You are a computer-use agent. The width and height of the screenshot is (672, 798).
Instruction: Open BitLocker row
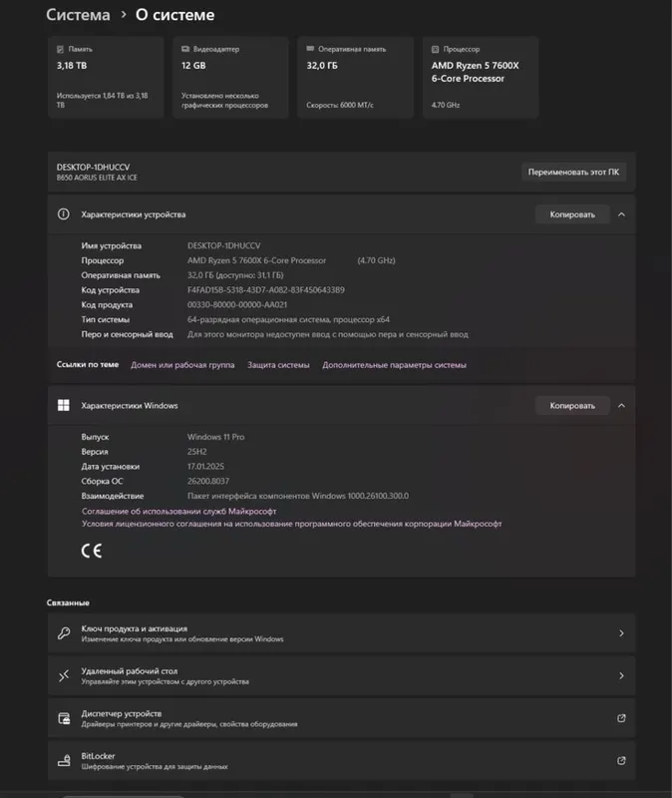click(x=341, y=760)
